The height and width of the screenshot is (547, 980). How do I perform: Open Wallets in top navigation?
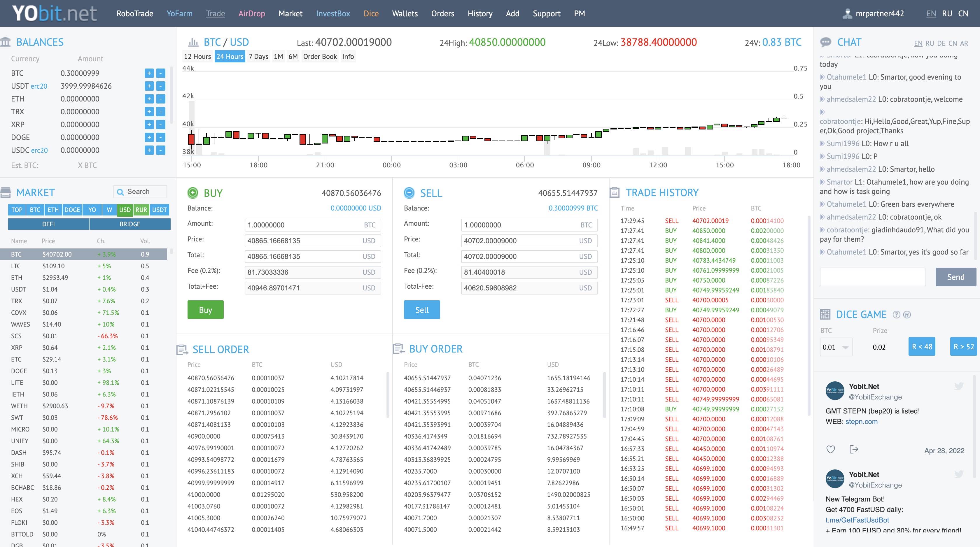[405, 14]
